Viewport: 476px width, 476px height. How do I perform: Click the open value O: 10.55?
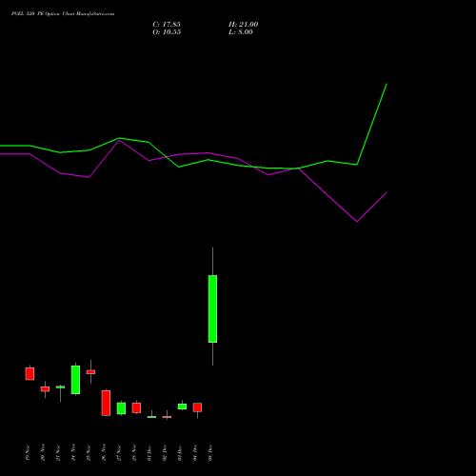tap(167, 32)
